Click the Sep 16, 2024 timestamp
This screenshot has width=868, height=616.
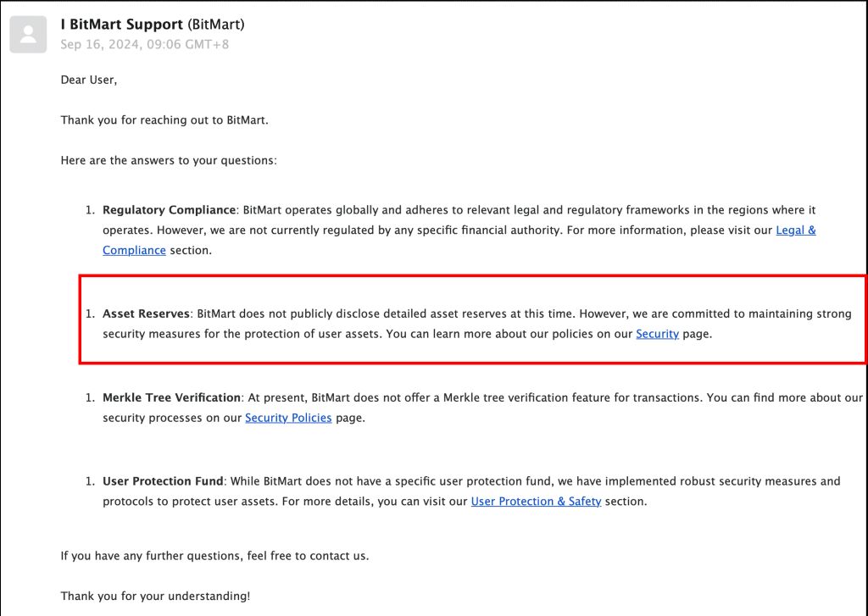(144, 44)
